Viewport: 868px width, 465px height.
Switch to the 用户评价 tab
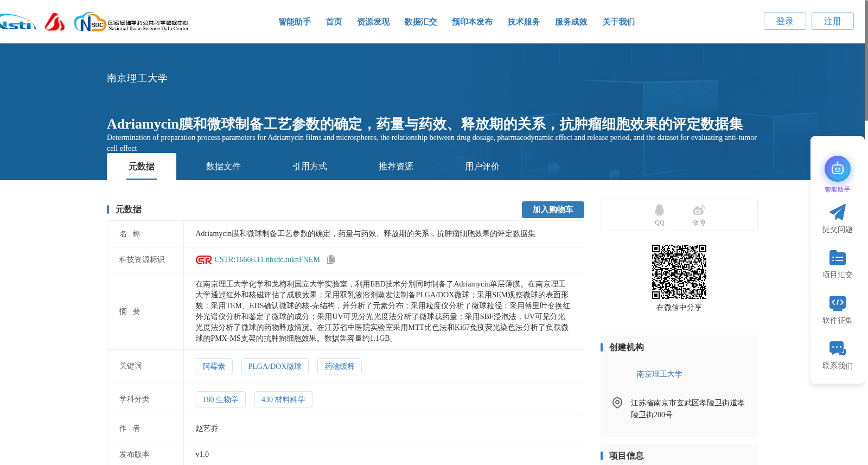tap(482, 167)
